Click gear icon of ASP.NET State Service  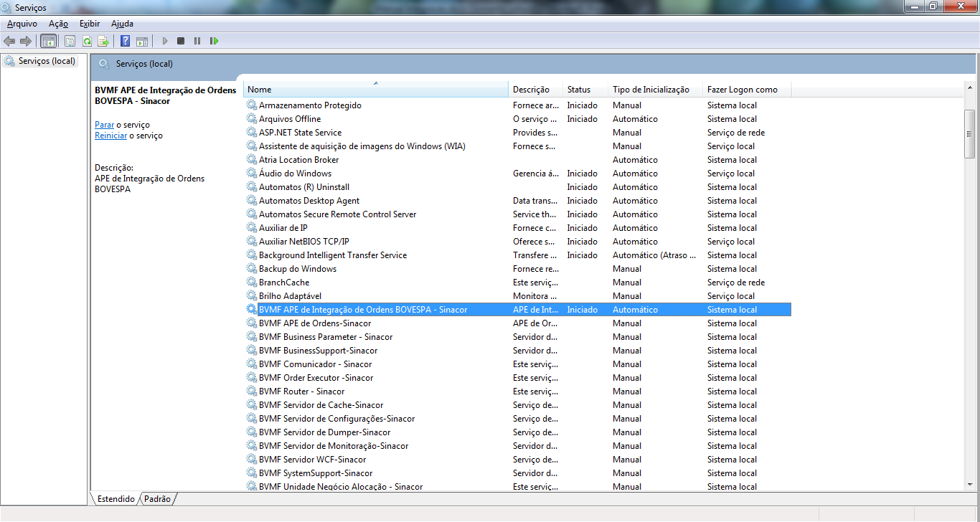click(252, 133)
